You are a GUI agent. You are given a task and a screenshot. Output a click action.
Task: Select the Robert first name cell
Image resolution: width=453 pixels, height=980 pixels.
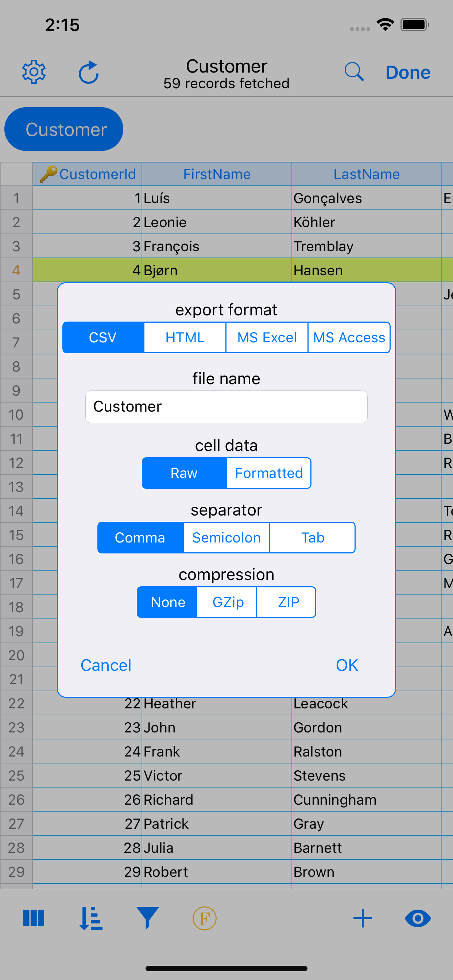tap(217, 872)
